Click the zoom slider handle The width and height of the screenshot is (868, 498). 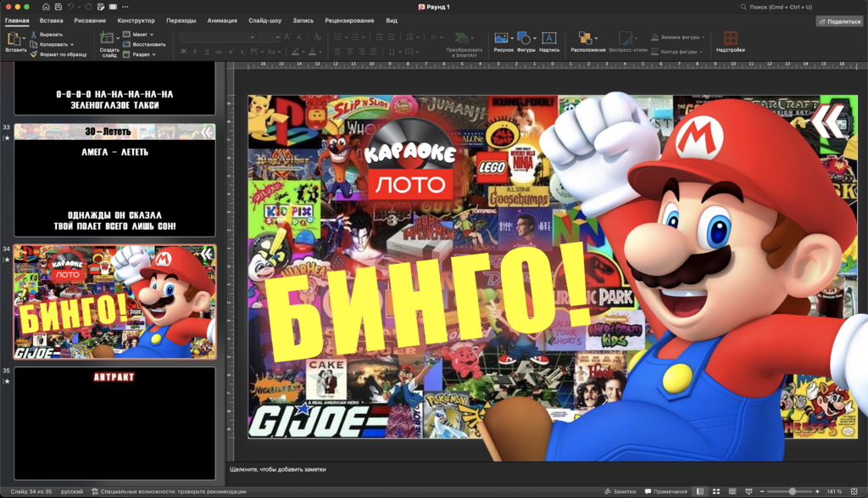click(x=793, y=491)
